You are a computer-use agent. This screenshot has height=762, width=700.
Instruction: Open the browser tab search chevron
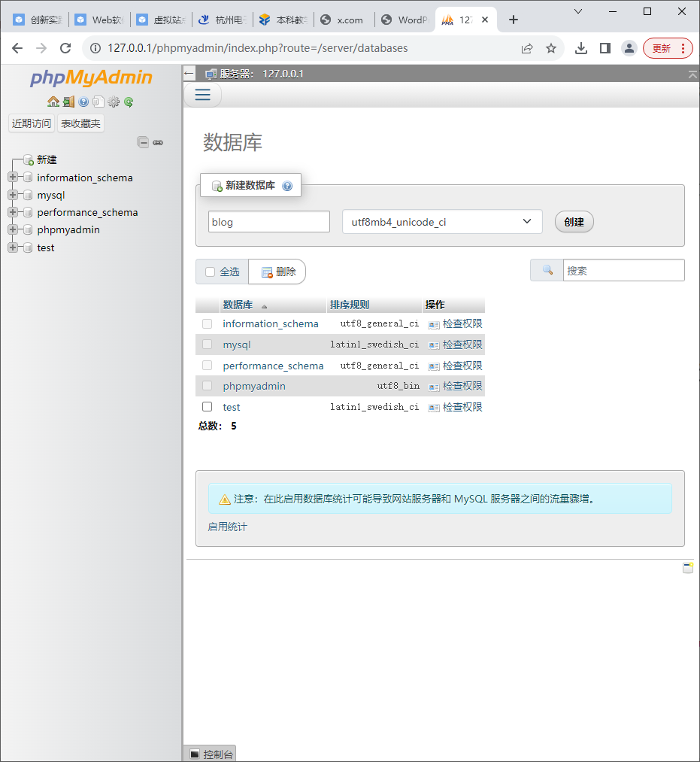tap(578, 11)
